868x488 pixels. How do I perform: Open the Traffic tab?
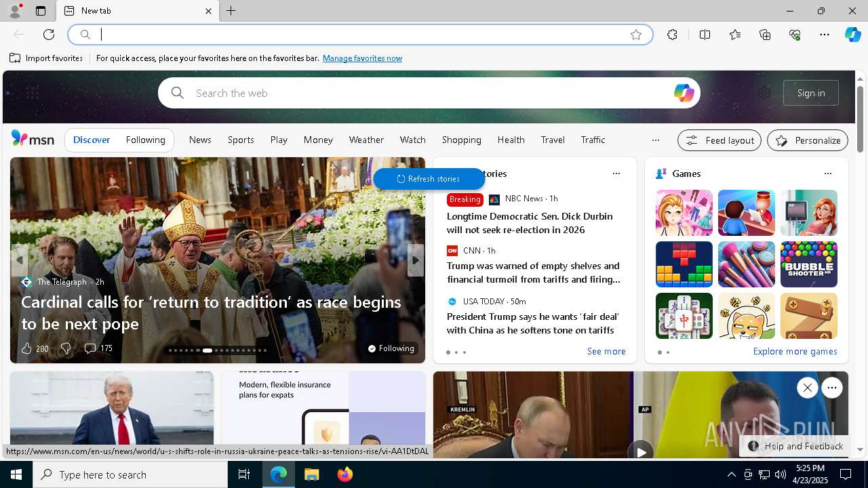click(593, 140)
